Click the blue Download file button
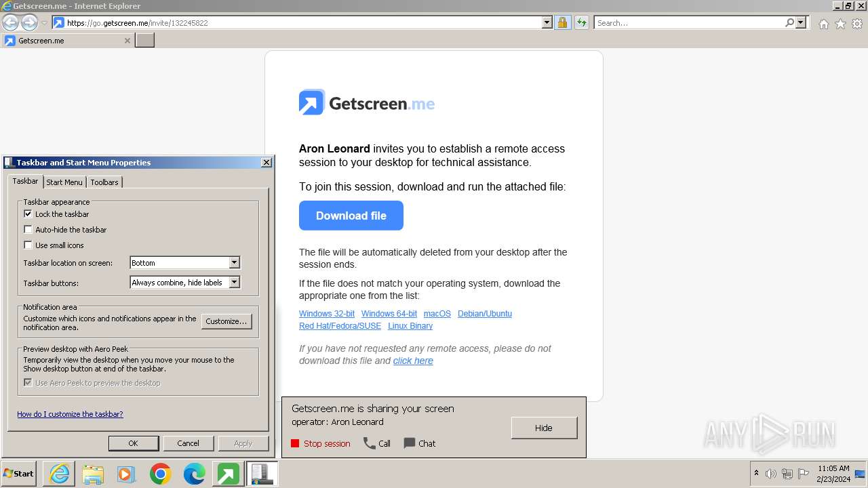The width and height of the screenshot is (868, 488). click(351, 216)
